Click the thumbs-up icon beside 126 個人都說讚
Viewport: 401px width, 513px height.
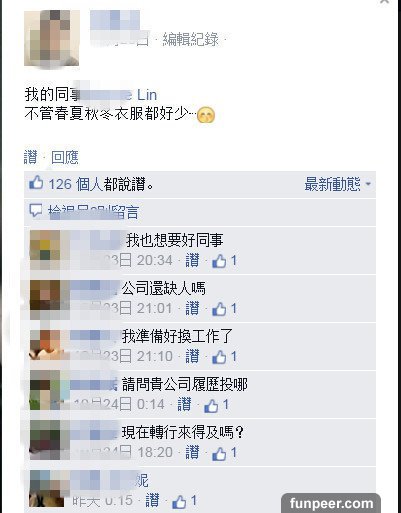point(36,183)
